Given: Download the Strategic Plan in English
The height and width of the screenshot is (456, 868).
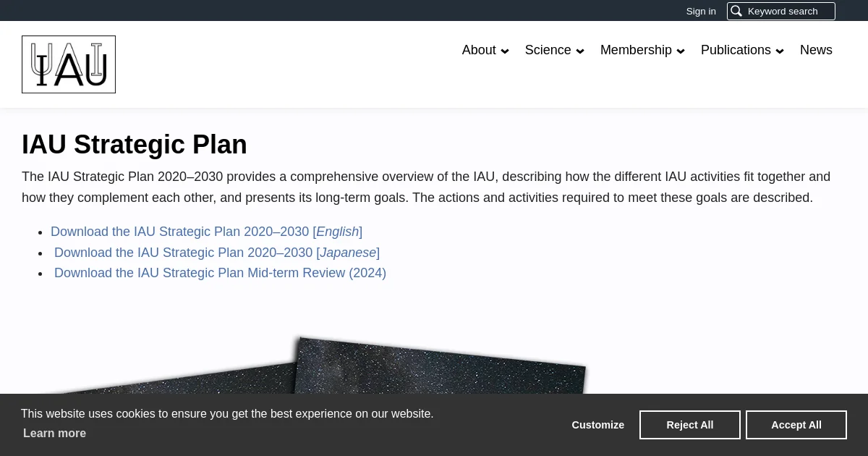Looking at the screenshot, I should [x=207, y=232].
